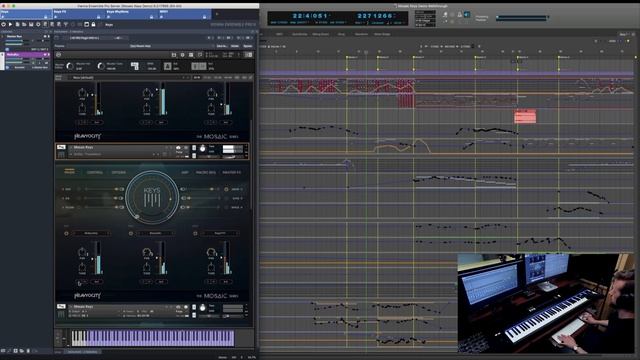This screenshot has width=640, height=360.
Task: Click the blue speaker icon in DAW control bar
Action: tap(467, 15)
